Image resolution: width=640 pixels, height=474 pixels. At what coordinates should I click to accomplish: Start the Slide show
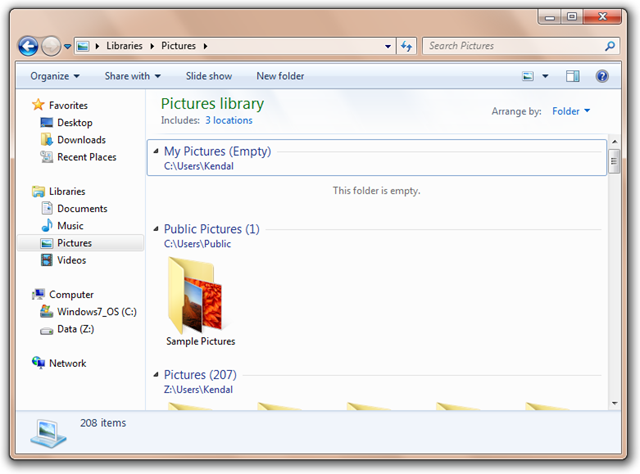[x=209, y=76]
